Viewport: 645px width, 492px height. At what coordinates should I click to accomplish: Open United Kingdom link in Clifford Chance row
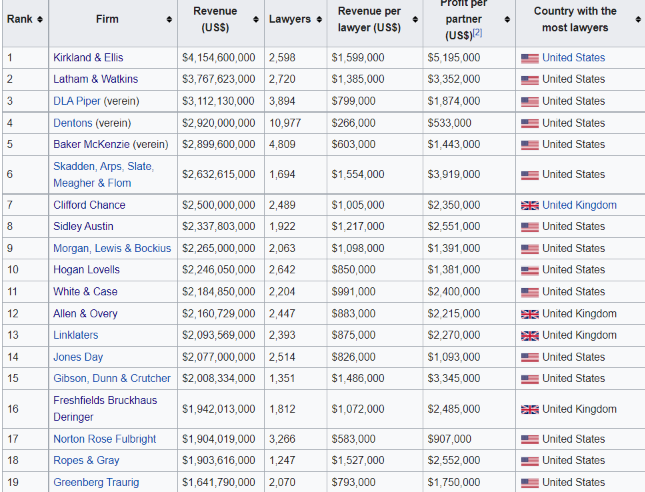coord(579,205)
